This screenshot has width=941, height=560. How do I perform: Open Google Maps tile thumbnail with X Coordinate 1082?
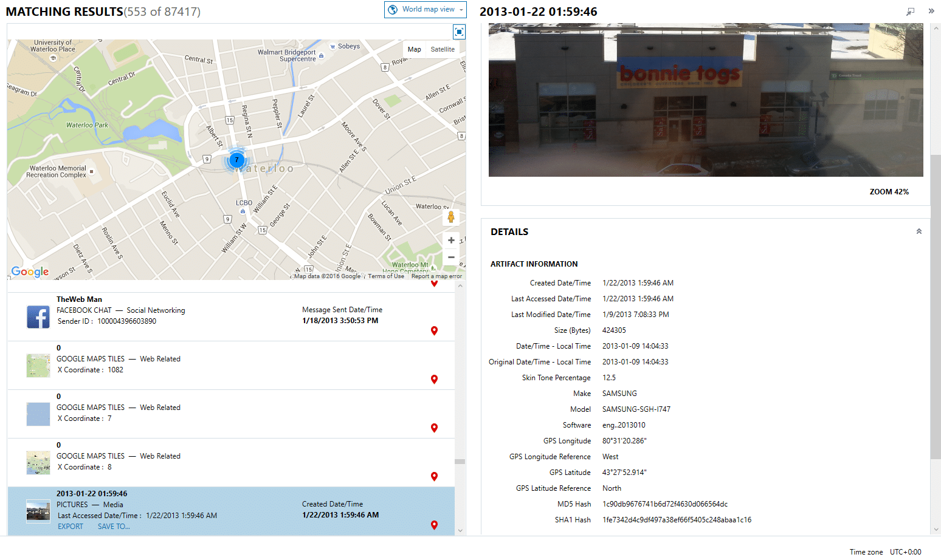[x=38, y=366]
